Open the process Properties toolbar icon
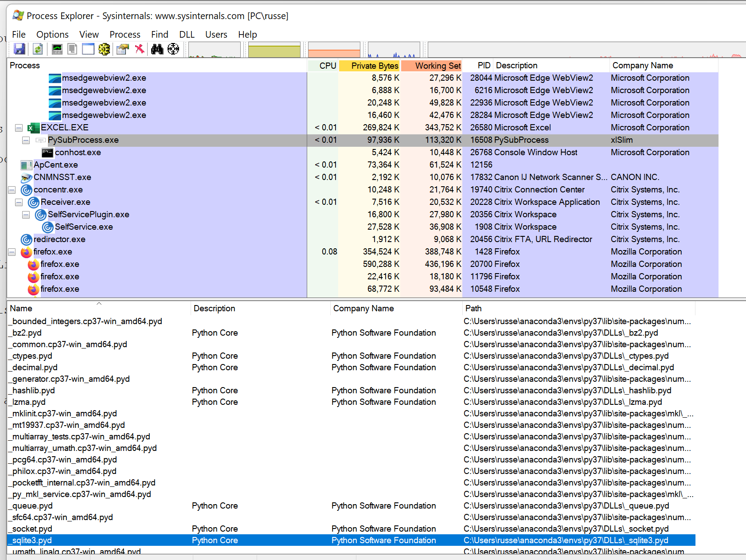Screen dimensions: 746x560 pyautogui.click(x=123, y=49)
